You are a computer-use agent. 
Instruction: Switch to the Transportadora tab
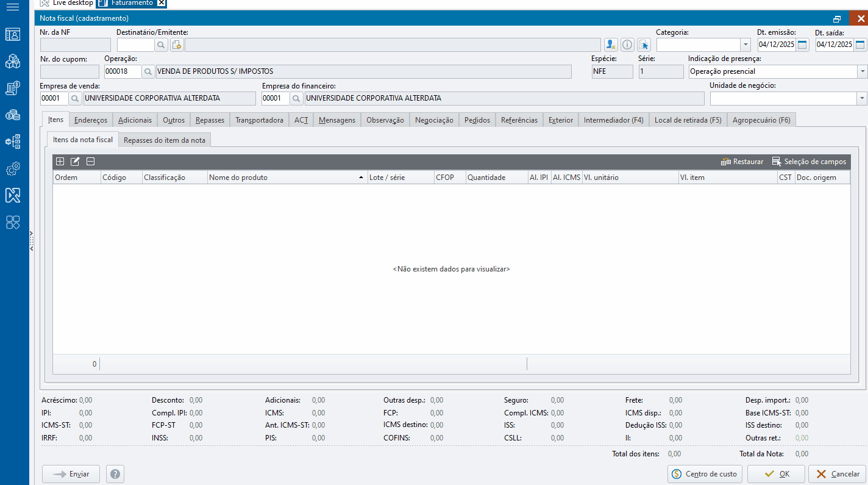point(259,120)
